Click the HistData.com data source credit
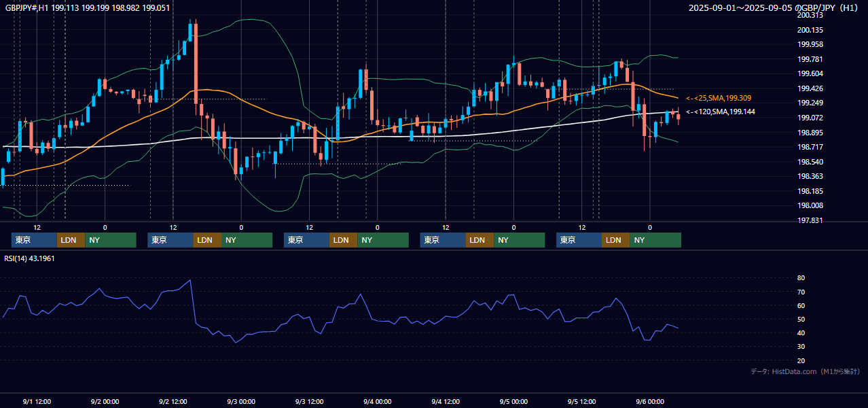The height and width of the screenshot is (408, 868). tap(805, 371)
